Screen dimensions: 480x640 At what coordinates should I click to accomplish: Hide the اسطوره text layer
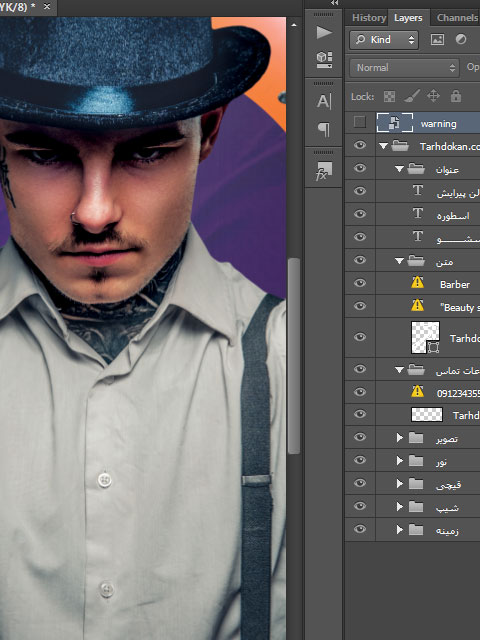point(360,213)
